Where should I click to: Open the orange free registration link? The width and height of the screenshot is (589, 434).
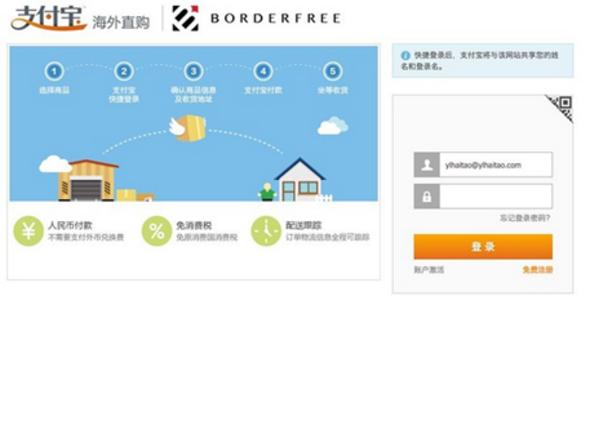tap(538, 270)
